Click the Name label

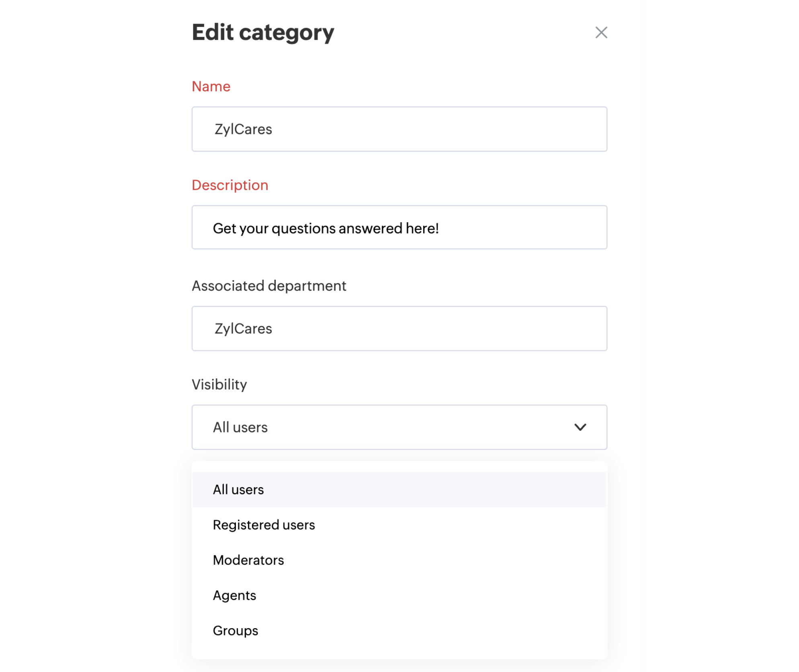point(211,86)
